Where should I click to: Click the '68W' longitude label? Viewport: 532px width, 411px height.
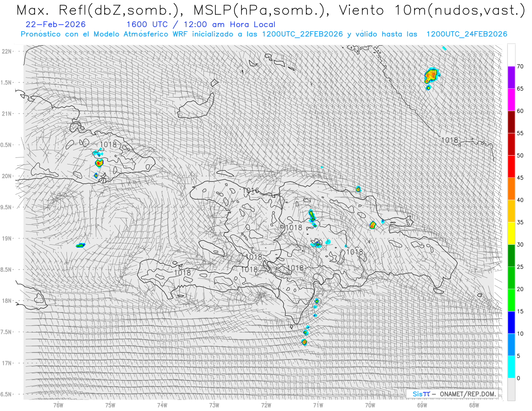(x=474, y=405)
